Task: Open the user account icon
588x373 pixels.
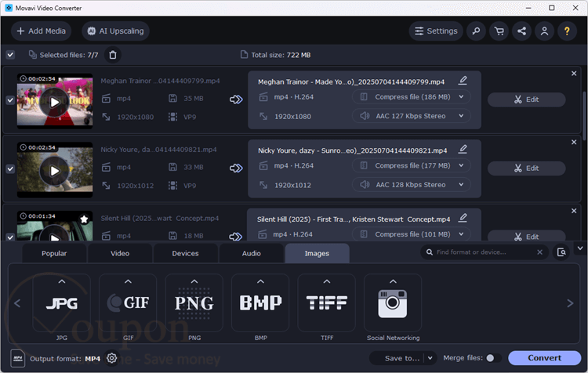Action: (545, 31)
